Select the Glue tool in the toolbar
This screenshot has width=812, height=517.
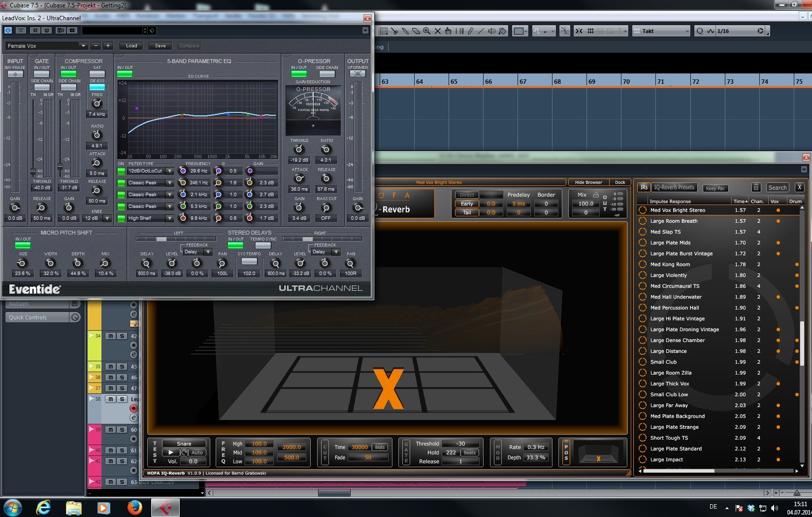405,31
